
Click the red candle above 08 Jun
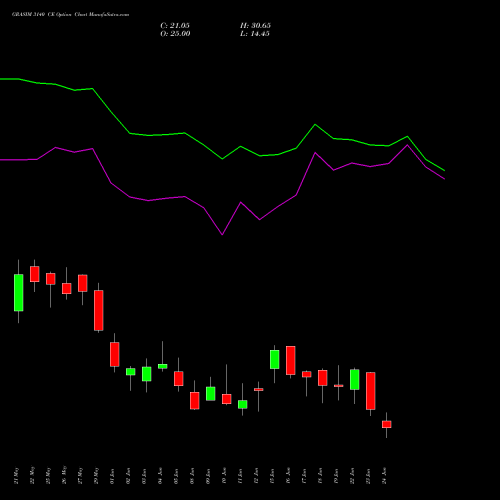[195, 400]
